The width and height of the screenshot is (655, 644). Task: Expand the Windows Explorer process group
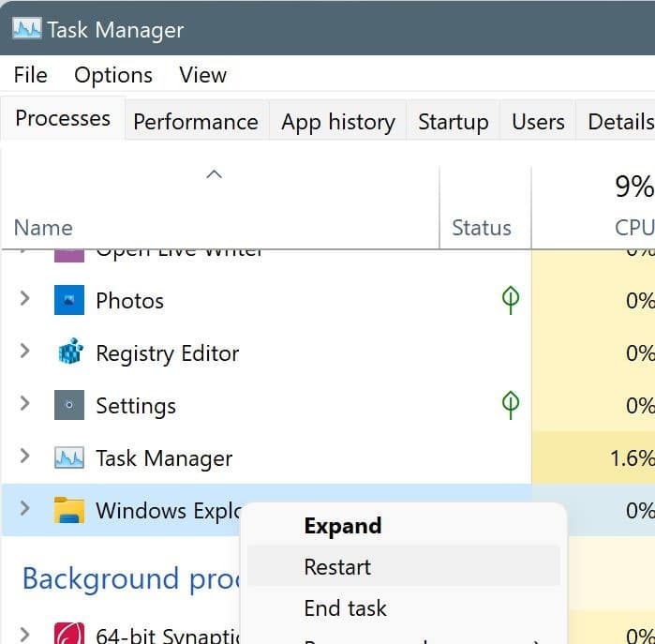click(x=25, y=508)
